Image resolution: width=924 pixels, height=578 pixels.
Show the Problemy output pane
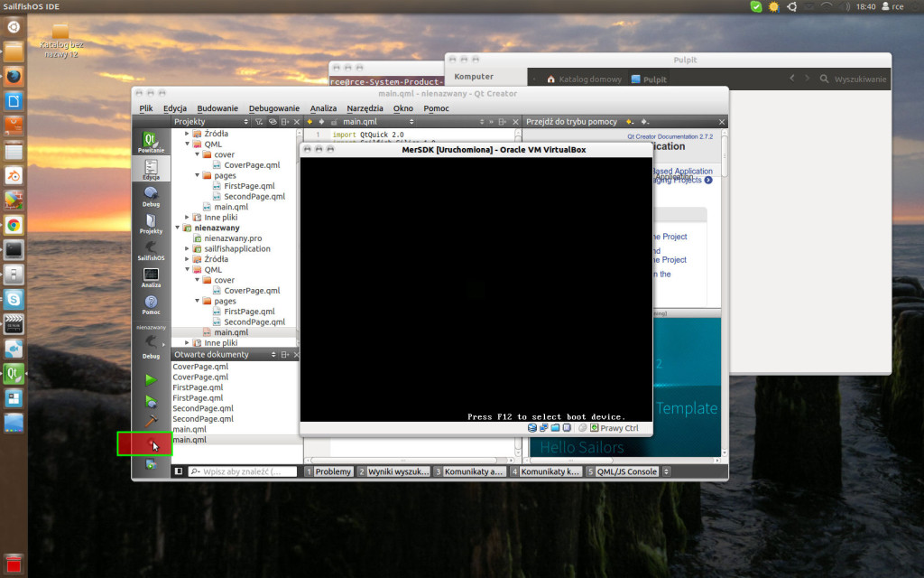tap(328, 471)
